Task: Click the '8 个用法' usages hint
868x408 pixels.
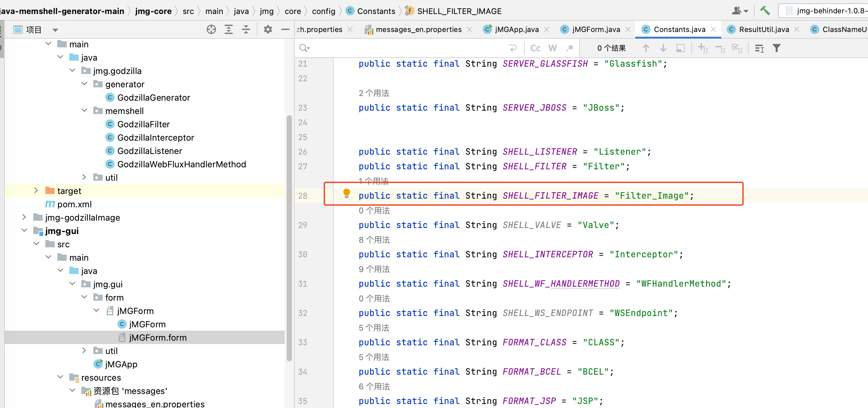Action: (x=374, y=240)
